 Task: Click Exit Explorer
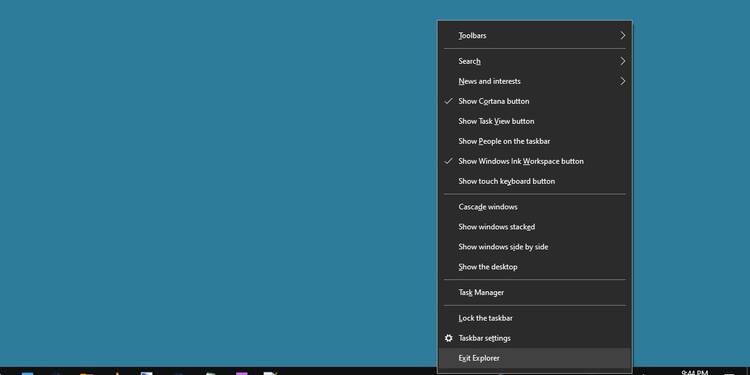[x=535, y=358]
